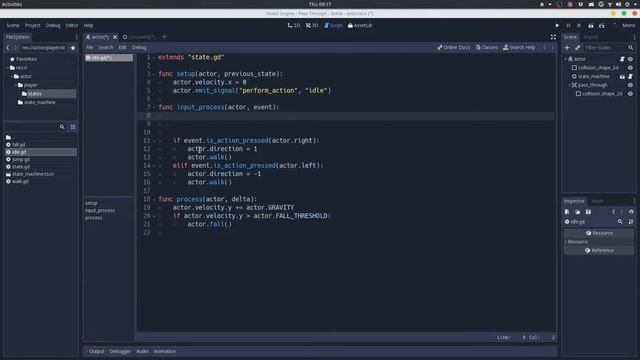Toggle file list thumbnail view
Image resolution: width=640 pixels, height=360 pixels.
point(73,127)
